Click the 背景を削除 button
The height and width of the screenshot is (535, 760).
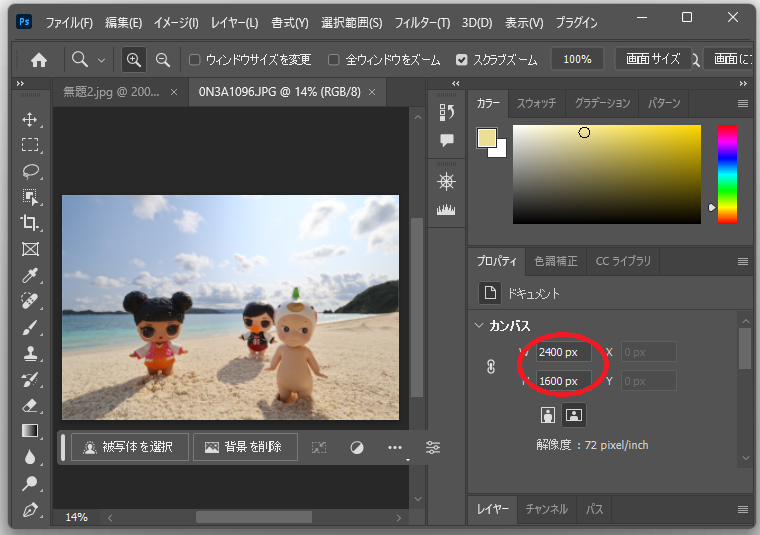245,447
